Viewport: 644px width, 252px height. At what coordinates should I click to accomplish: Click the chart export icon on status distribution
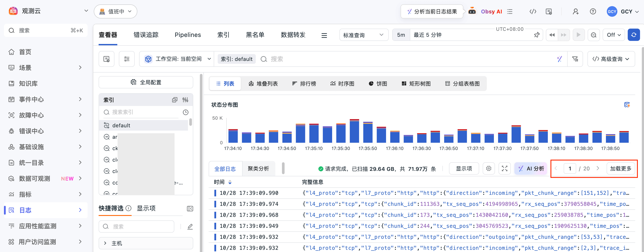pyautogui.click(x=627, y=105)
